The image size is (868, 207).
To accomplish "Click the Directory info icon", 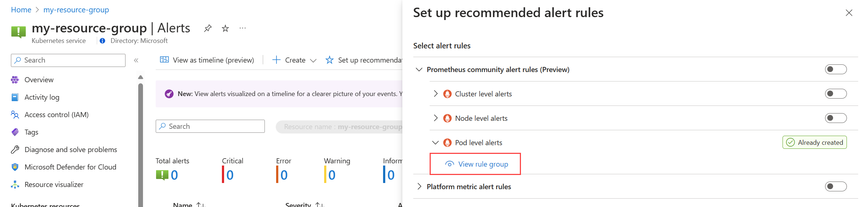I will (x=103, y=41).
